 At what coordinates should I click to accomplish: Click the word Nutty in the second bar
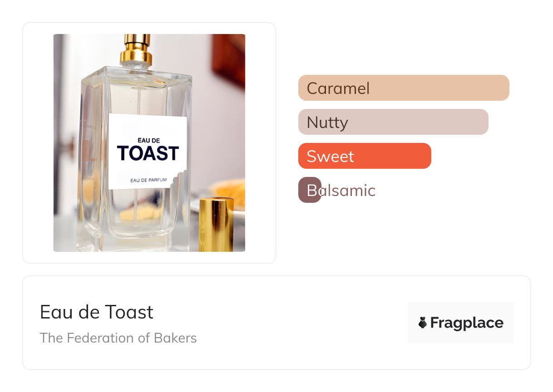[327, 122]
